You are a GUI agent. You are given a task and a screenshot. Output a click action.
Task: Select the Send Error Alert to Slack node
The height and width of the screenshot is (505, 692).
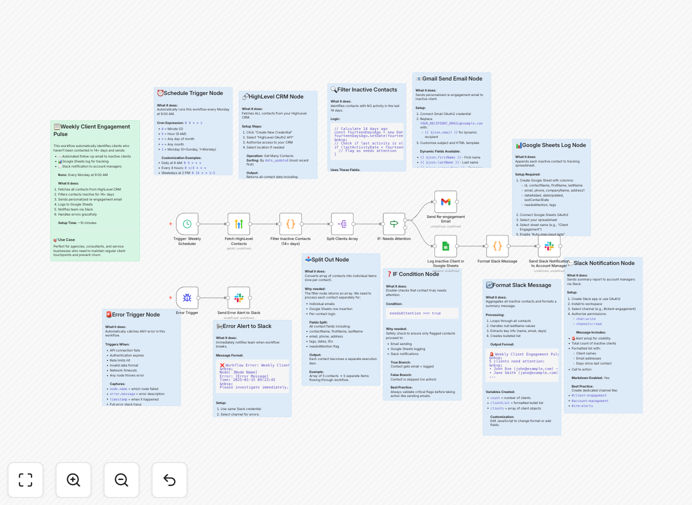239,298
